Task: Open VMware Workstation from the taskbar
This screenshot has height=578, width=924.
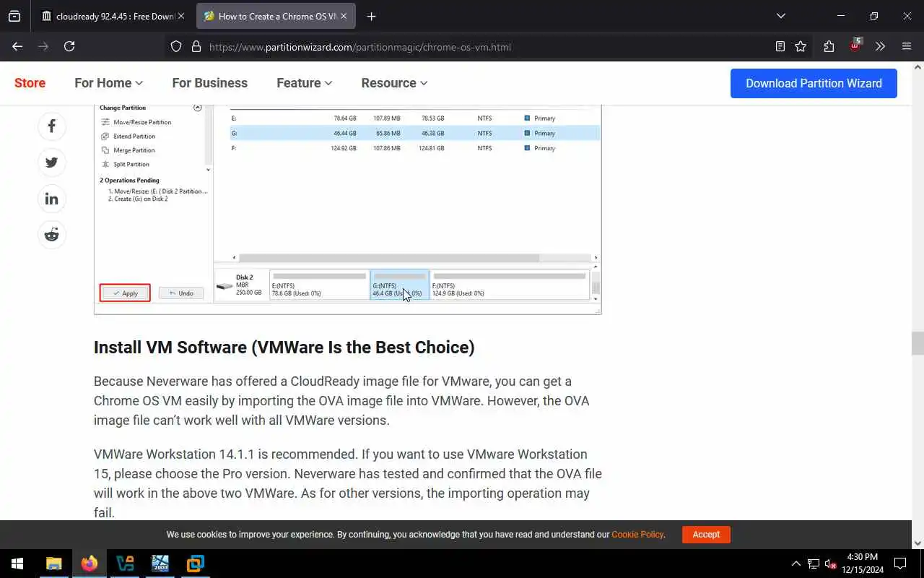Action: (x=196, y=564)
